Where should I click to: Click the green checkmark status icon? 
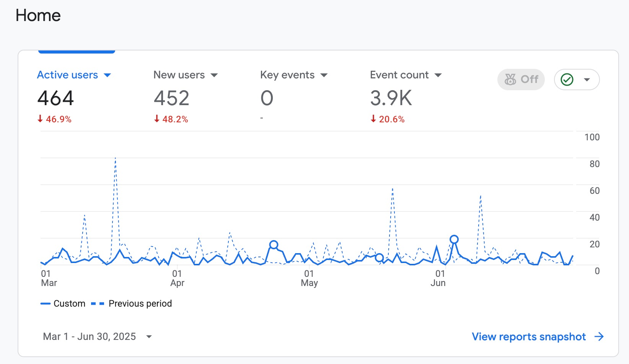click(x=567, y=80)
